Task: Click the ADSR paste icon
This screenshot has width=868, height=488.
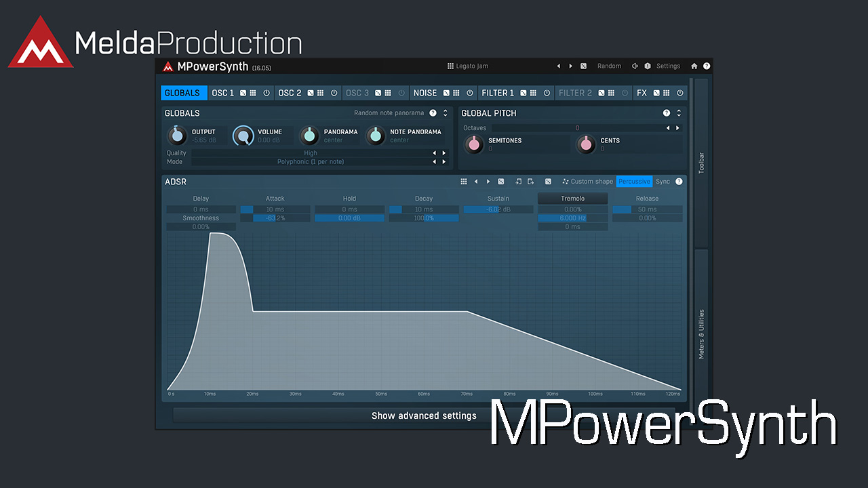Action: 531,182
